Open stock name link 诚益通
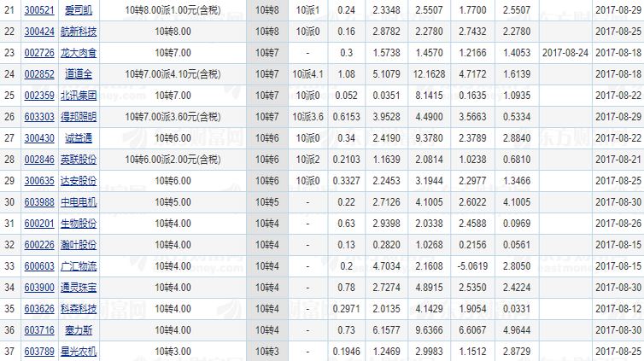The height and width of the screenshot is (361, 644). tap(79, 138)
